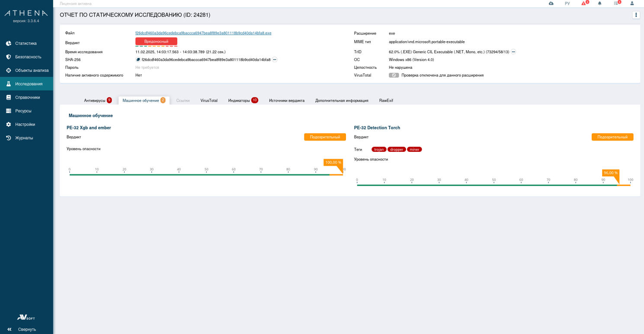Expand more hashes next to SHA-256
The width and height of the screenshot is (644, 334).
(x=275, y=60)
